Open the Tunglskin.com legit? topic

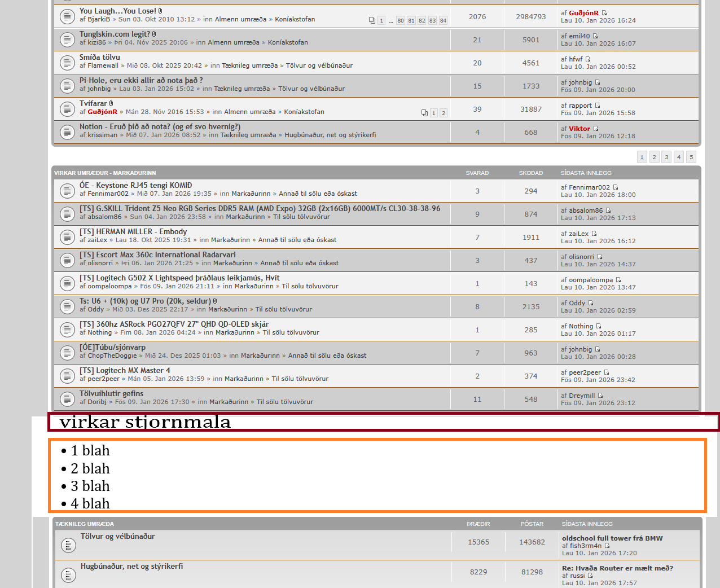[x=115, y=34]
